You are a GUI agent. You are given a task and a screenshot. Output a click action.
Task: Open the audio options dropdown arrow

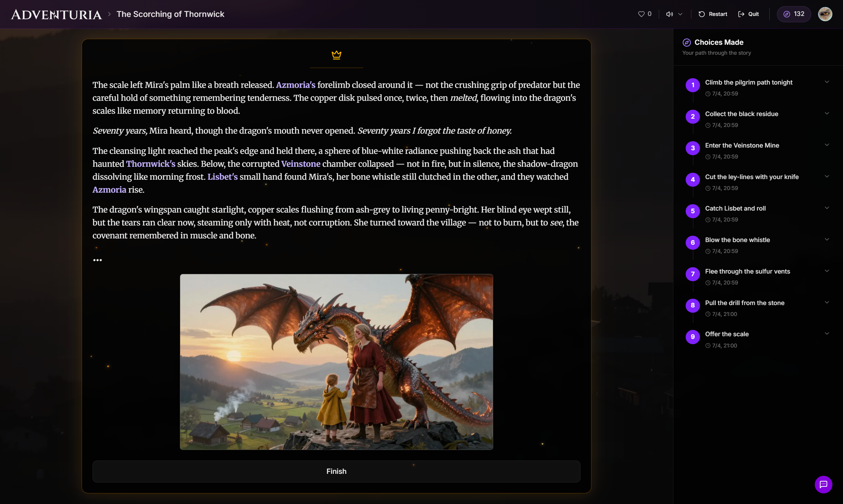(x=680, y=14)
